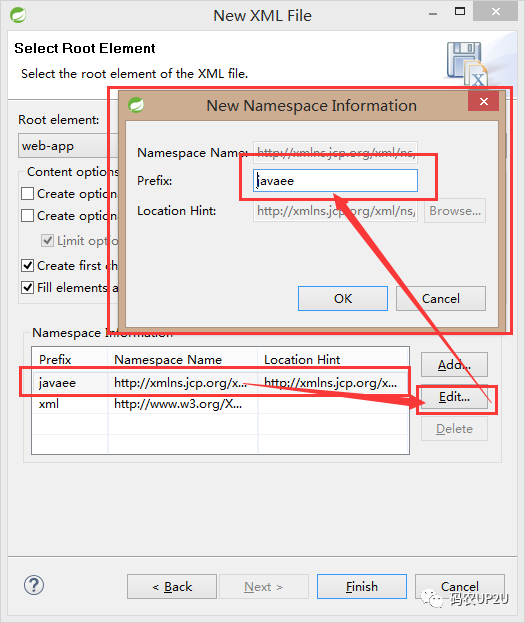Maximize the New XML File window

coord(460,11)
